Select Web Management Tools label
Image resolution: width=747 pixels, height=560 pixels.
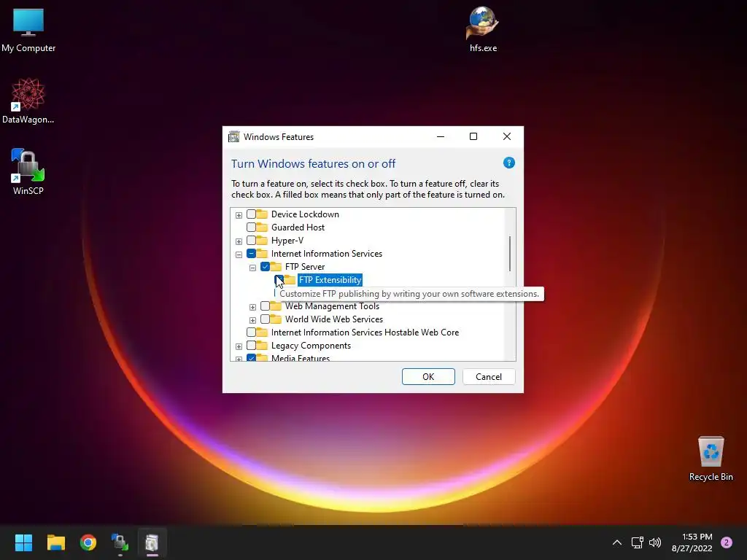(332, 306)
